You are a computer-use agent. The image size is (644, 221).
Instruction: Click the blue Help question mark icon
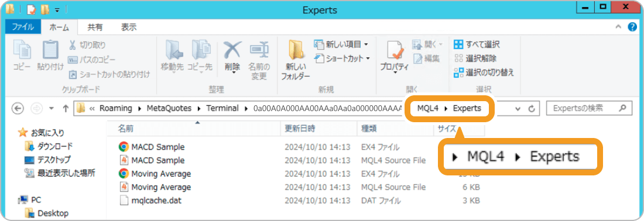point(632,27)
